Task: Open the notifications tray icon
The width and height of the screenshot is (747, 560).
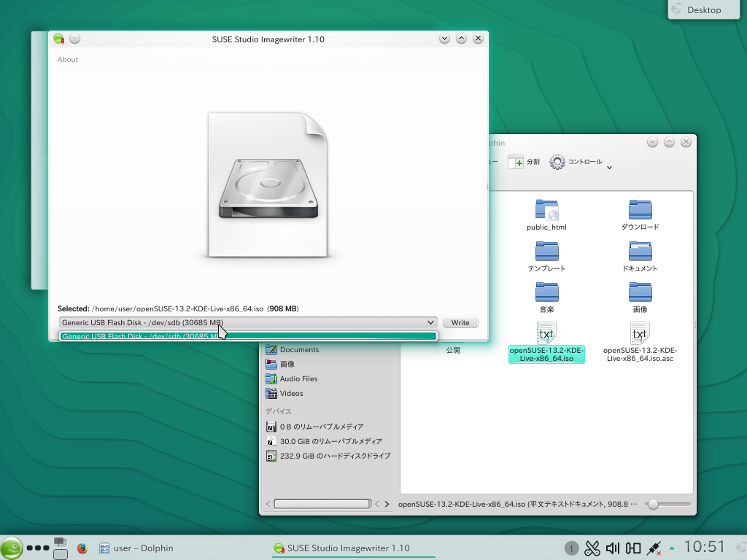Action: point(571,548)
